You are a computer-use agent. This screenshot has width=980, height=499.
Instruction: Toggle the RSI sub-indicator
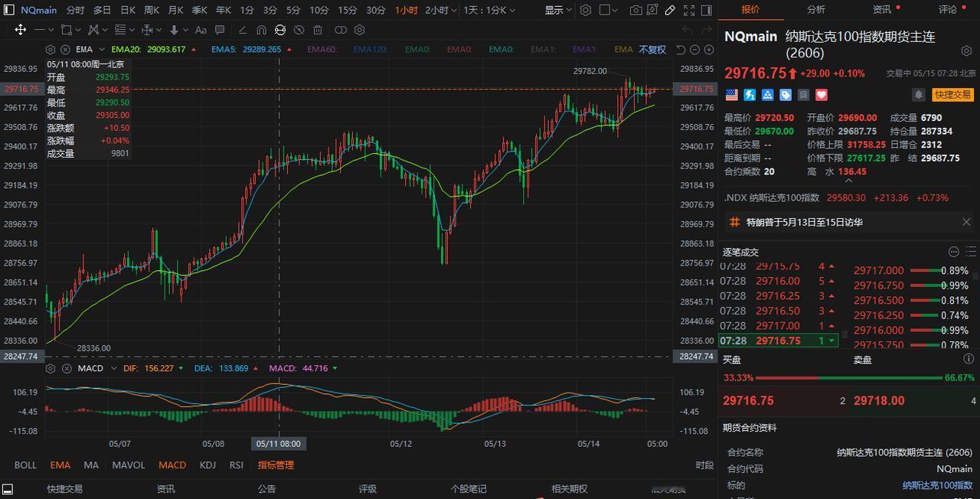237,465
